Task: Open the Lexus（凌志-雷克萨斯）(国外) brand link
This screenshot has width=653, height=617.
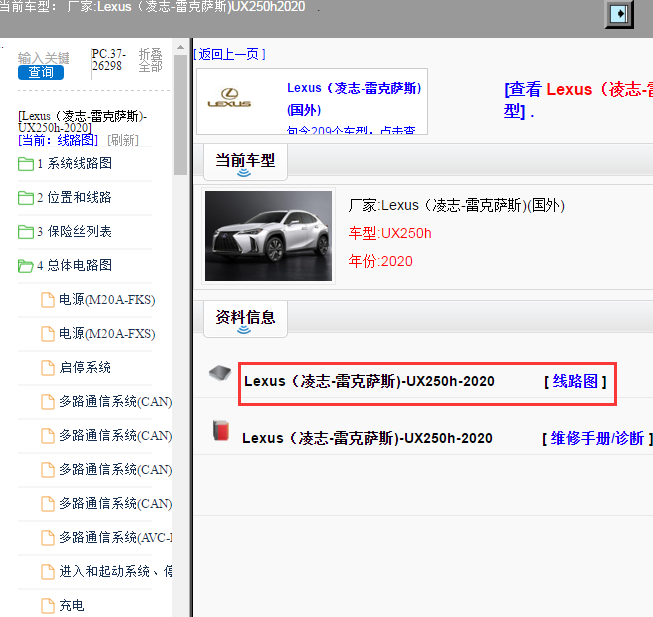Action: click(354, 99)
